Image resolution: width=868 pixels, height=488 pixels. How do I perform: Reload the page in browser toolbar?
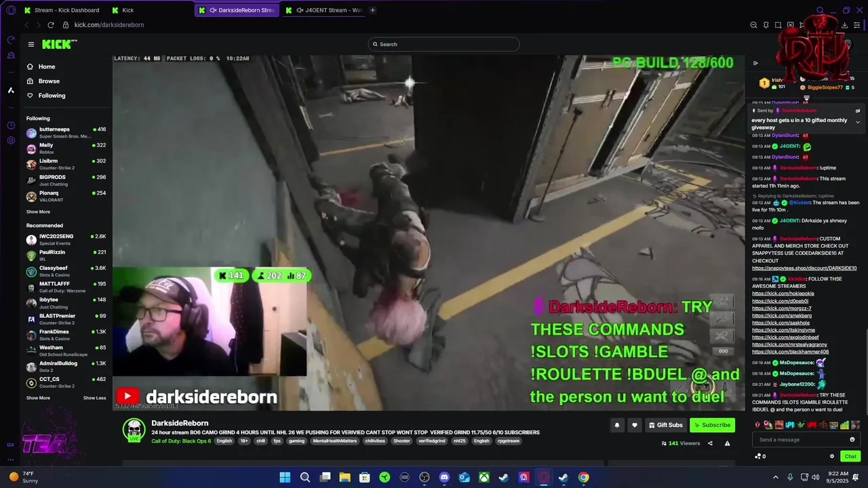(50, 25)
